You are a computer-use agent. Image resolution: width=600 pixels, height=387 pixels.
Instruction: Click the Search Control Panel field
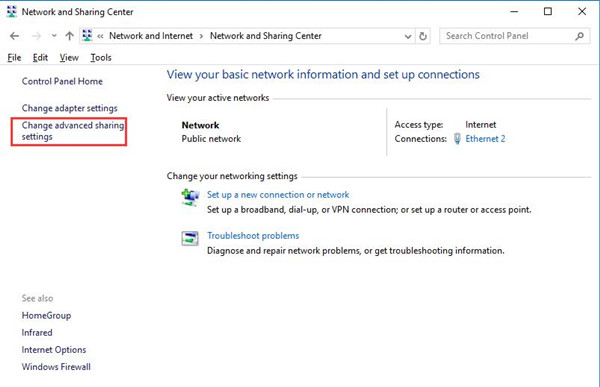click(x=514, y=36)
